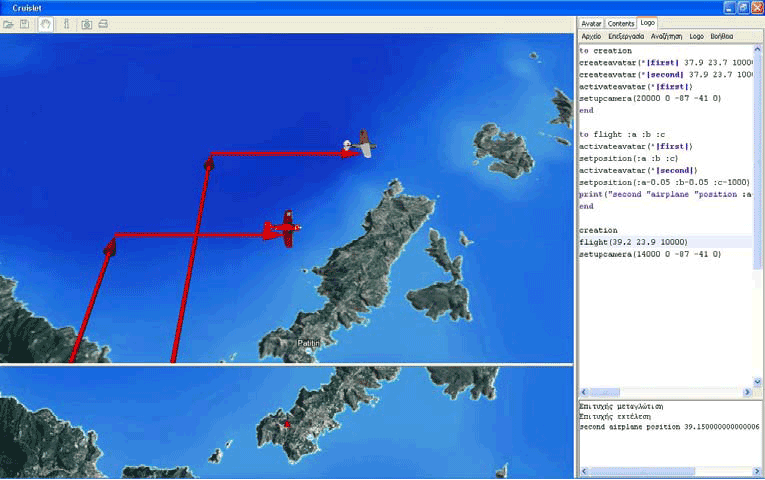Click the 'setupcamera(14000 0 -87 -41 0)' line
Screen dimensions: 765x480
(650, 254)
